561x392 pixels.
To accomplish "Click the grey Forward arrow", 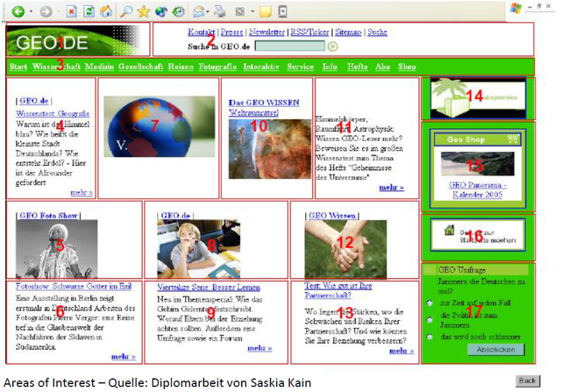I will point(46,11).
